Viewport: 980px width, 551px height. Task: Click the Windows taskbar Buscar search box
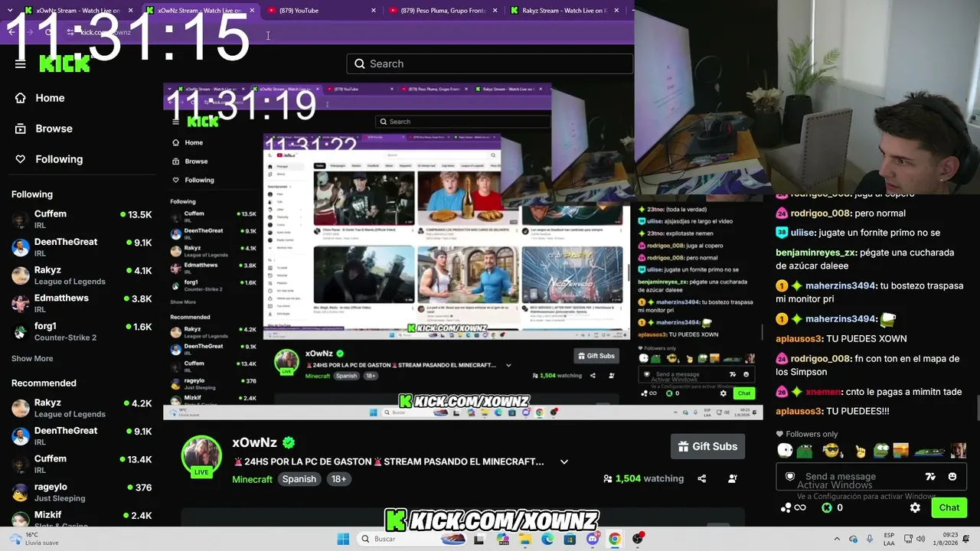tap(410, 539)
